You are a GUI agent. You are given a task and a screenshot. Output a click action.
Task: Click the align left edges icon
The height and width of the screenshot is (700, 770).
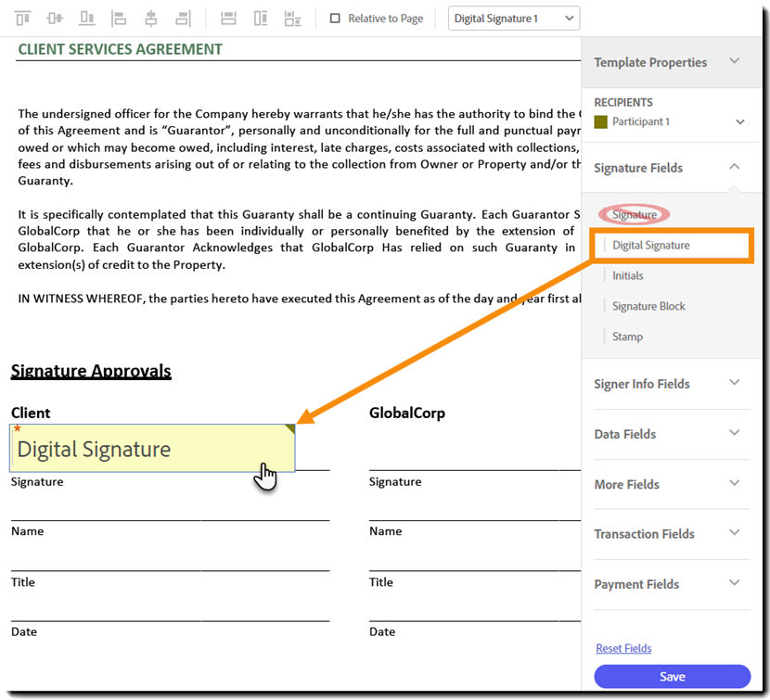click(x=119, y=18)
